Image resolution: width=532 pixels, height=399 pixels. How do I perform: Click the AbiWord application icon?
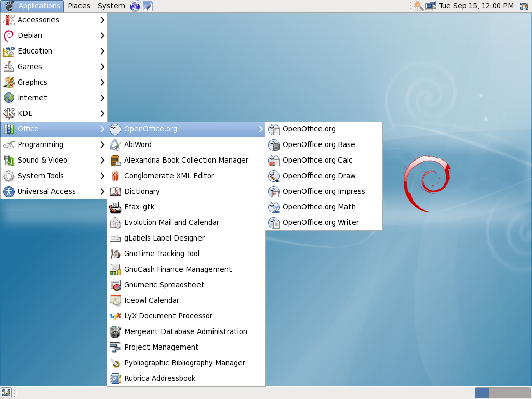pyautogui.click(x=115, y=144)
